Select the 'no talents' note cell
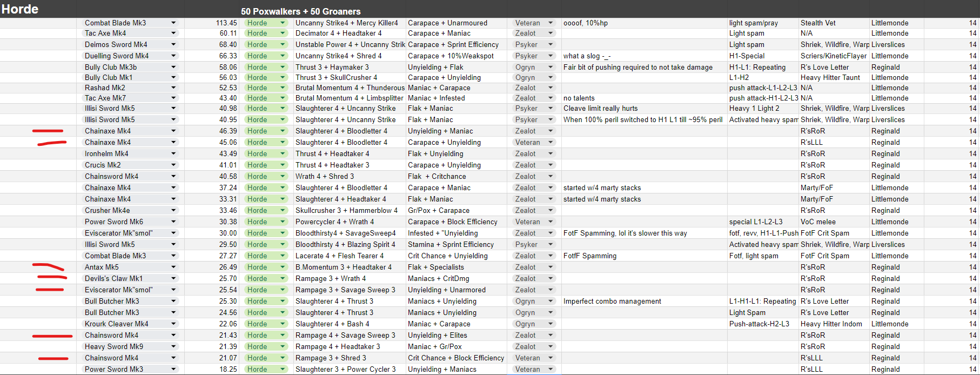Viewport: 980px width, 375px height. (644, 98)
